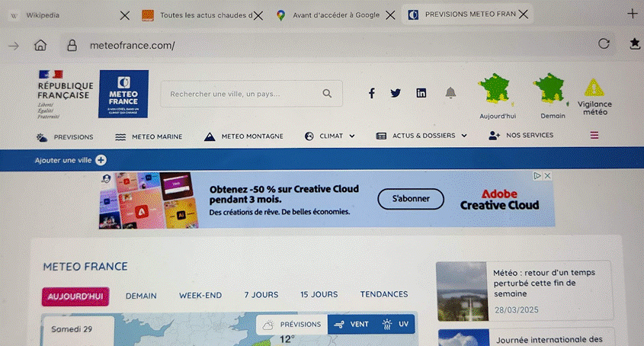Switch map to UV layer
The image size is (644, 346).
point(396,325)
